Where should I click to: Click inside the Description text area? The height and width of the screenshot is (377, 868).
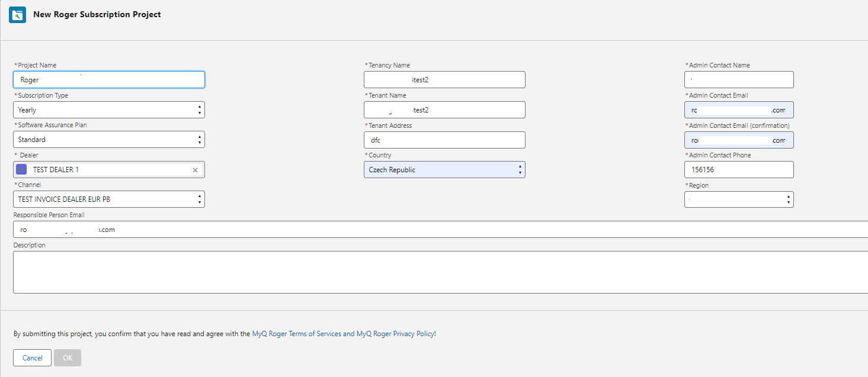438,272
